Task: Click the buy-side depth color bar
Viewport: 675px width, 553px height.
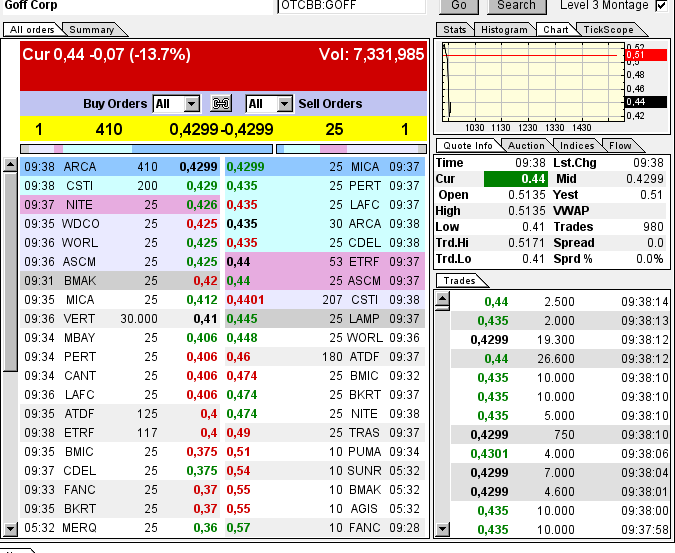Action: pyautogui.click(x=146, y=149)
